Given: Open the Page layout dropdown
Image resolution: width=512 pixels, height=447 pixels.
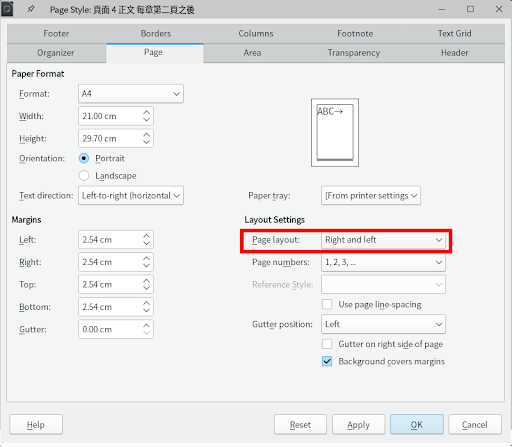Looking at the screenshot, I should point(383,240).
